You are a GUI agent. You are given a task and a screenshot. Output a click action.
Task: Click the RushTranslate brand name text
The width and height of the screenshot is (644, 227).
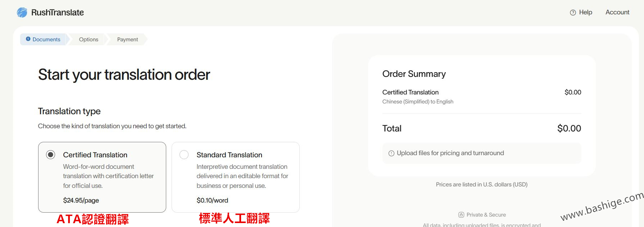[58, 13]
